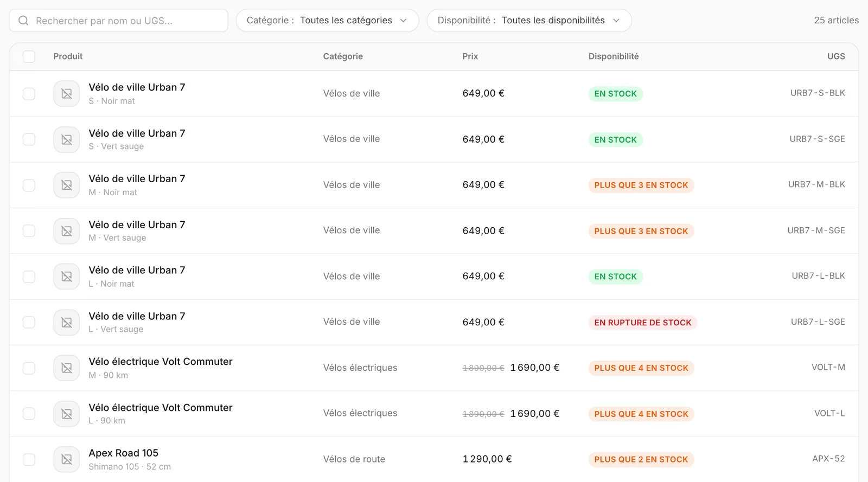Check the VOLT-M row checkbox
868x482 pixels.
[x=29, y=368]
